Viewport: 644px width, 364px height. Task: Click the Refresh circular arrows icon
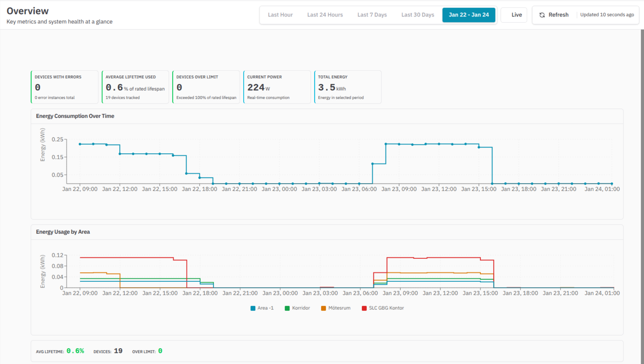[x=542, y=15]
